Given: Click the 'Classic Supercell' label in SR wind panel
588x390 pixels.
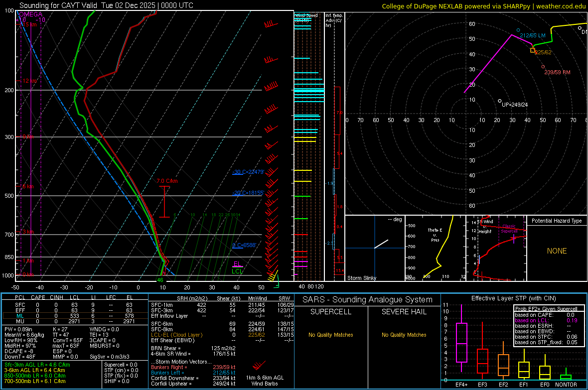Looking at the screenshot, I should pyautogui.click(x=509, y=229).
